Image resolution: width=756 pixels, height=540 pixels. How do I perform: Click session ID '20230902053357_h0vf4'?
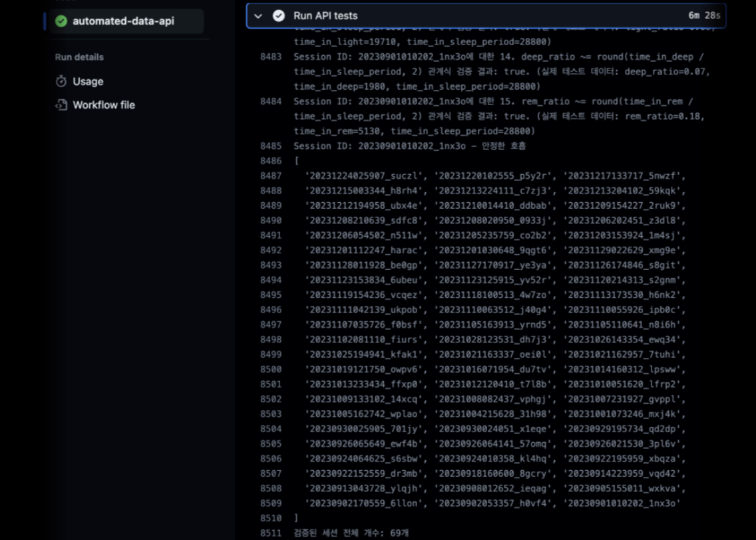pyautogui.click(x=492, y=503)
